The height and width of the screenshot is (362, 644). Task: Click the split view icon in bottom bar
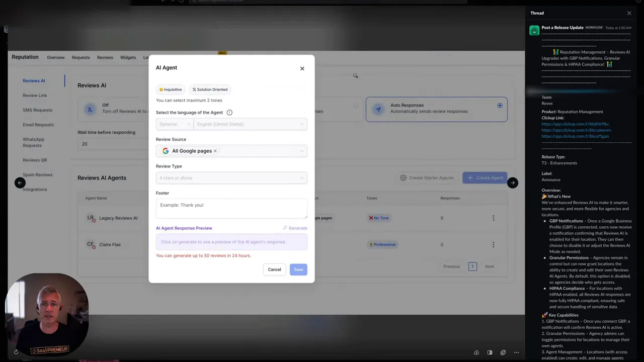(490, 352)
